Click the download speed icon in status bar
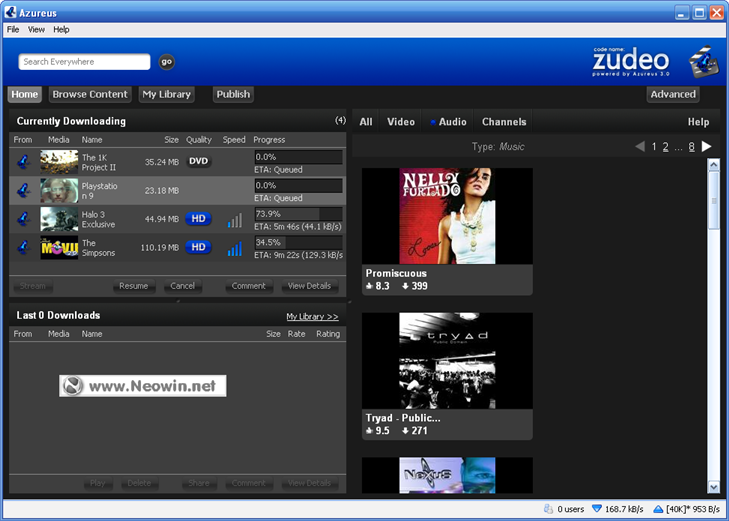729x521 pixels. (x=597, y=509)
